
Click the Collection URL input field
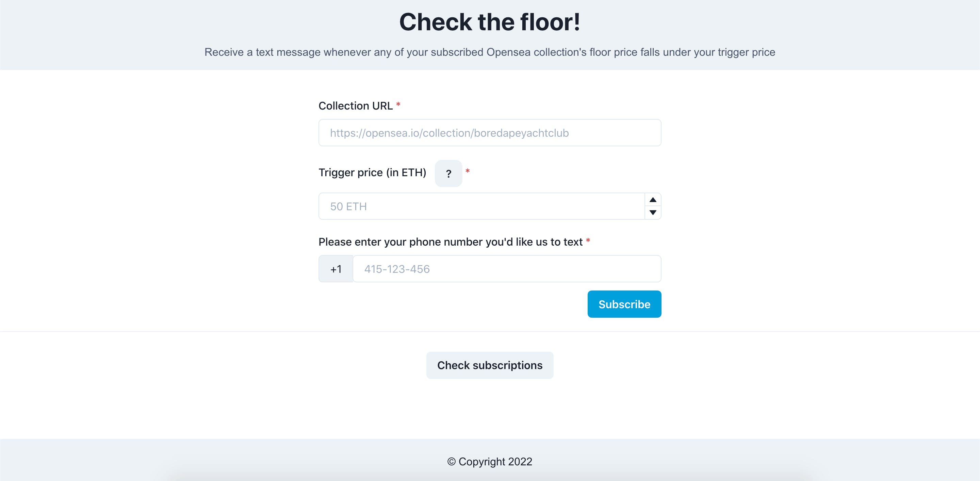click(490, 132)
